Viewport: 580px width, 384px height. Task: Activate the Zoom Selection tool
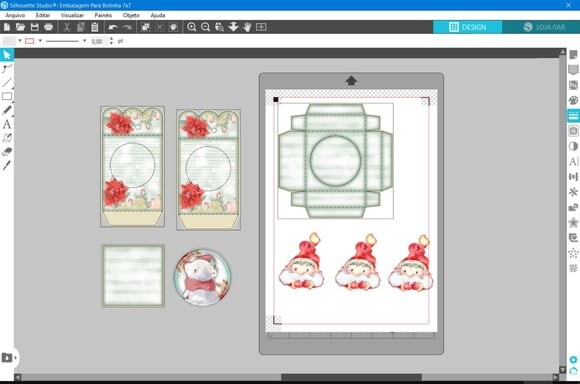coord(219,27)
